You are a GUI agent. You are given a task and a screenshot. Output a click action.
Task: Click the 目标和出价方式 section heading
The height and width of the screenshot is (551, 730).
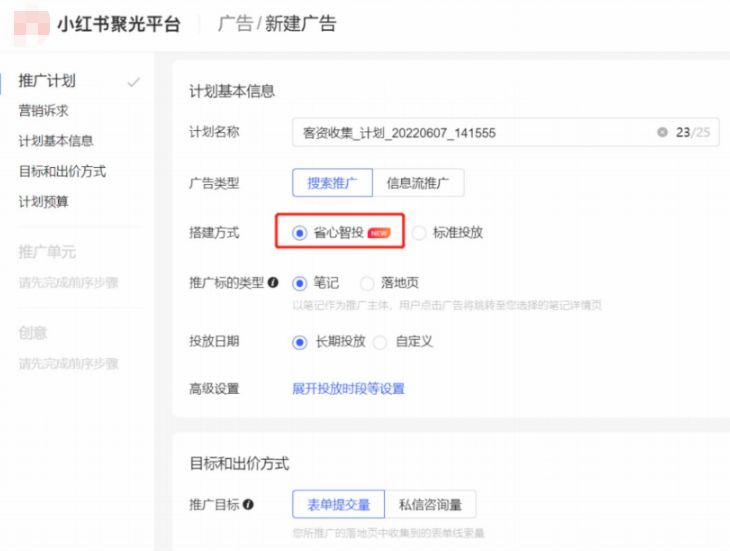coord(239,464)
